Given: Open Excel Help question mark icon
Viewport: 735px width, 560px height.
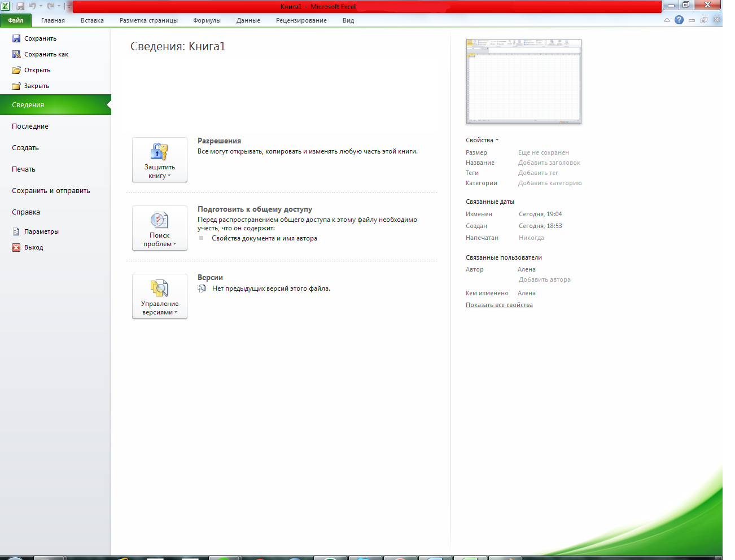Looking at the screenshot, I should pos(679,20).
